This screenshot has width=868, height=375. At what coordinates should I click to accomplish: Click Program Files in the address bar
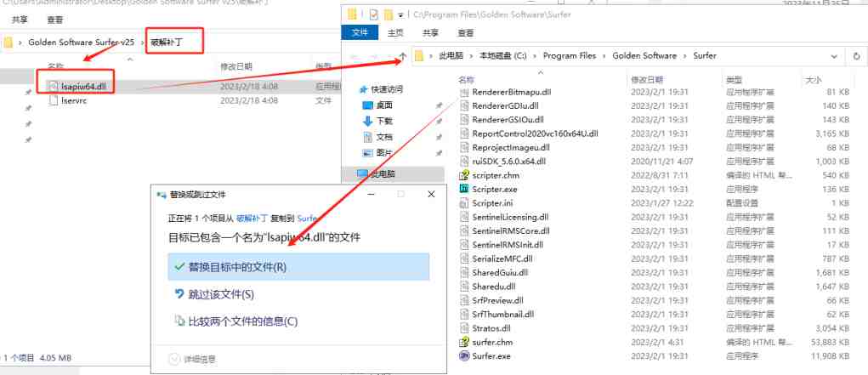tap(570, 56)
